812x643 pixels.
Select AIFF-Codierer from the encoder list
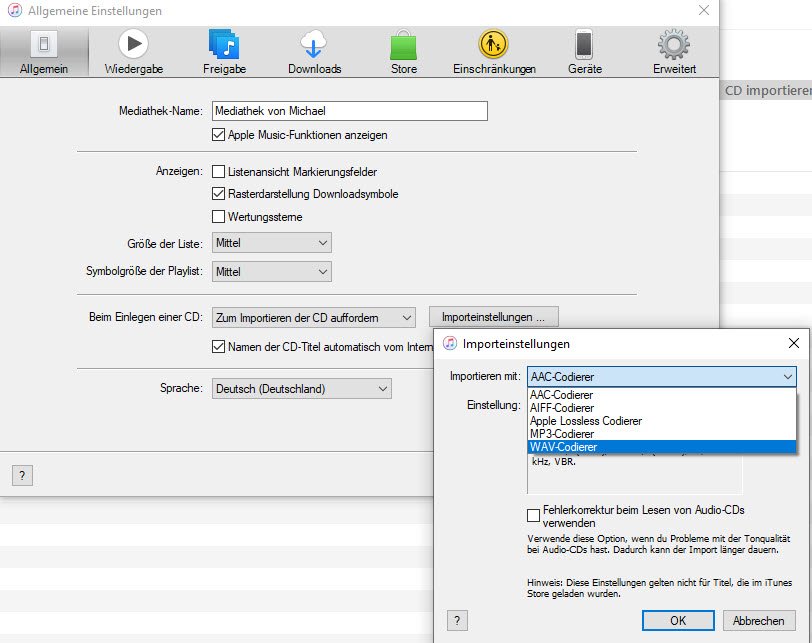(x=662, y=408)
